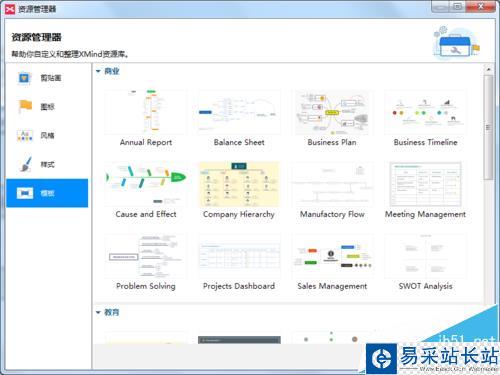
Task: Select the Manufactory Flow template thumbnail
Action: tap(332, 184)
